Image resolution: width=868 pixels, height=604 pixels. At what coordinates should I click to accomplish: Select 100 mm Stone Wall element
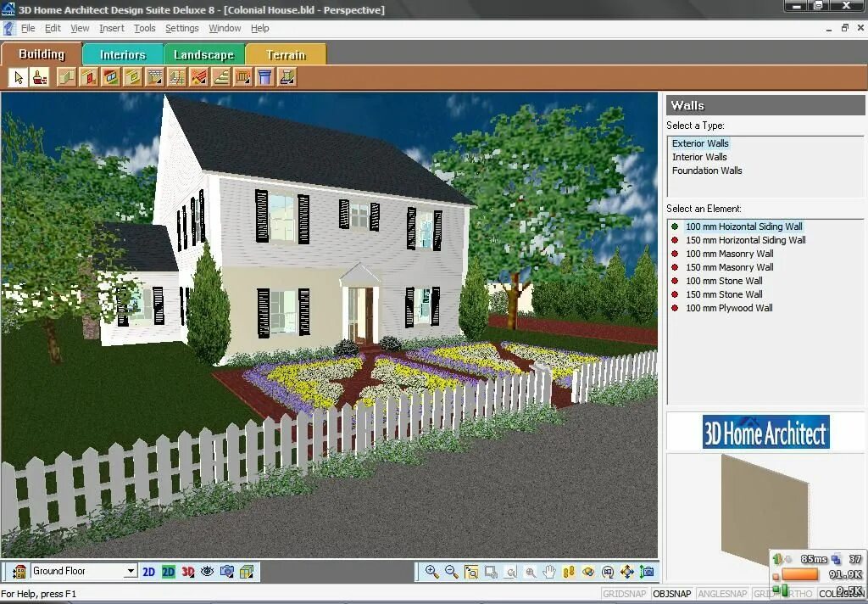[724, 281]
